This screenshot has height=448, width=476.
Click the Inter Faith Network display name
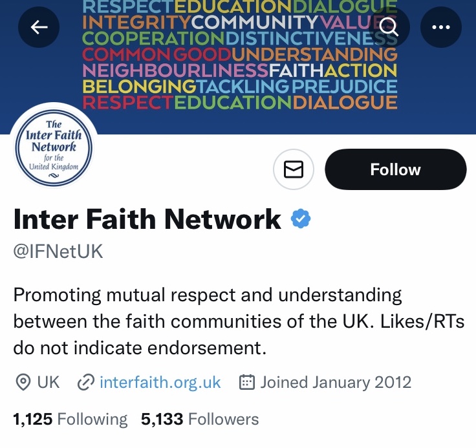[147, 220]
